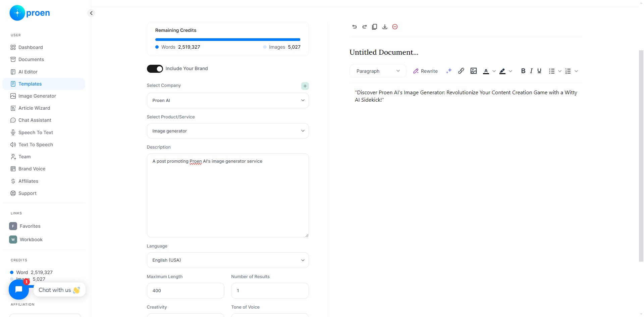This screenshot has width=644, height=317.
Task: Toggle underline formatting
Action: tap(539, 71)
